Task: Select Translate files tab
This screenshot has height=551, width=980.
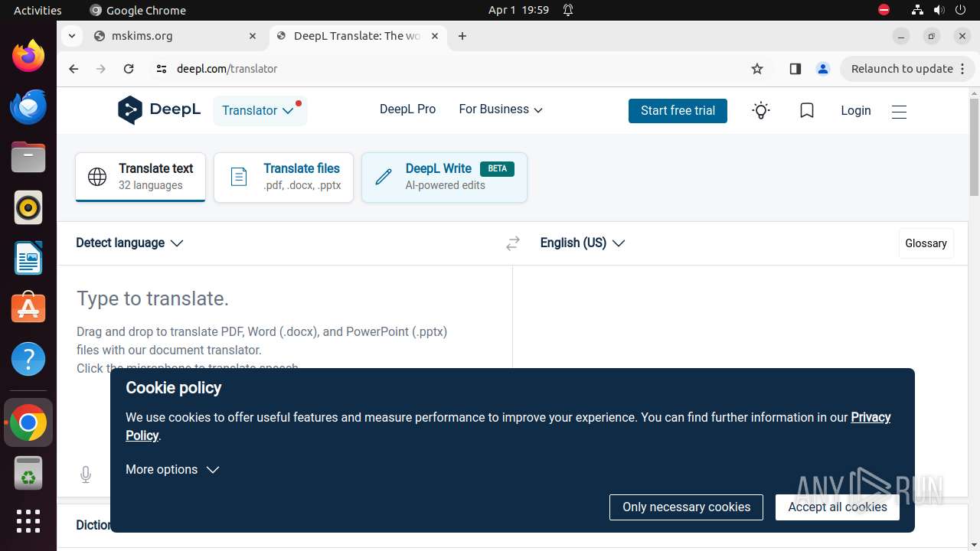Action: coord(283,178)
